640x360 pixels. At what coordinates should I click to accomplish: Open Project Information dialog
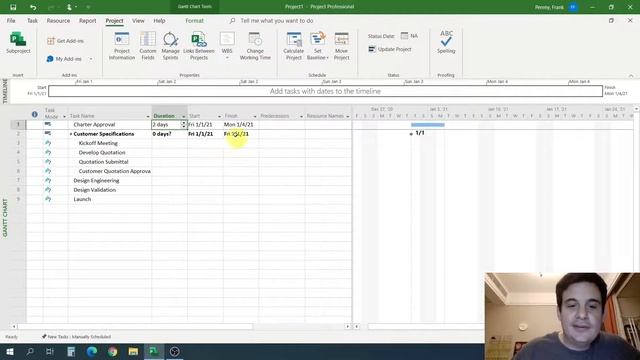(x=122, y=46)
